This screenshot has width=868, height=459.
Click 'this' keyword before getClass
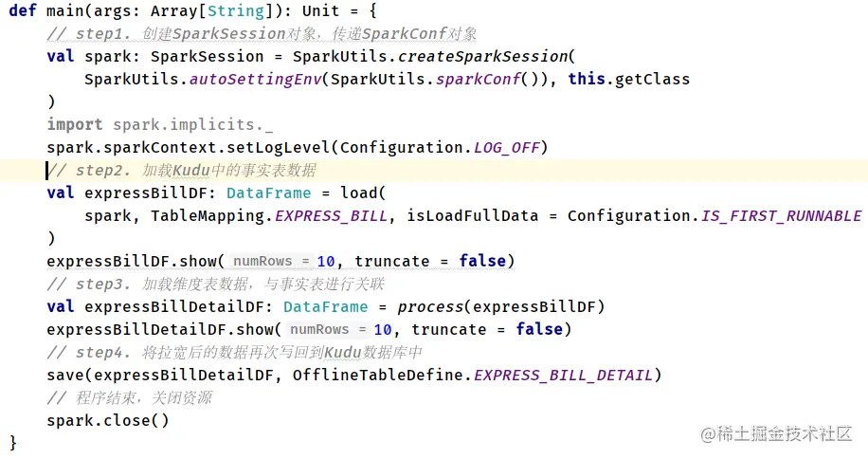587,79
